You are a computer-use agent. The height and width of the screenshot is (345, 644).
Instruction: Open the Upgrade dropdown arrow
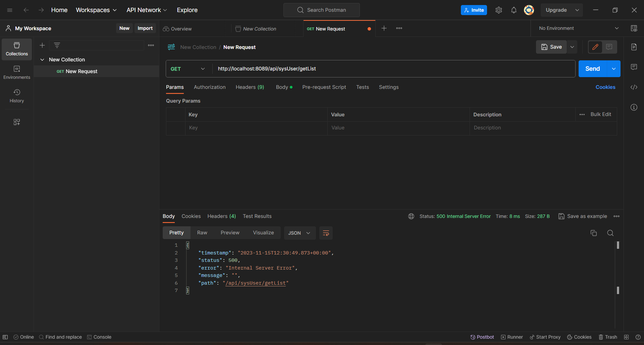(x=577, y=10)
